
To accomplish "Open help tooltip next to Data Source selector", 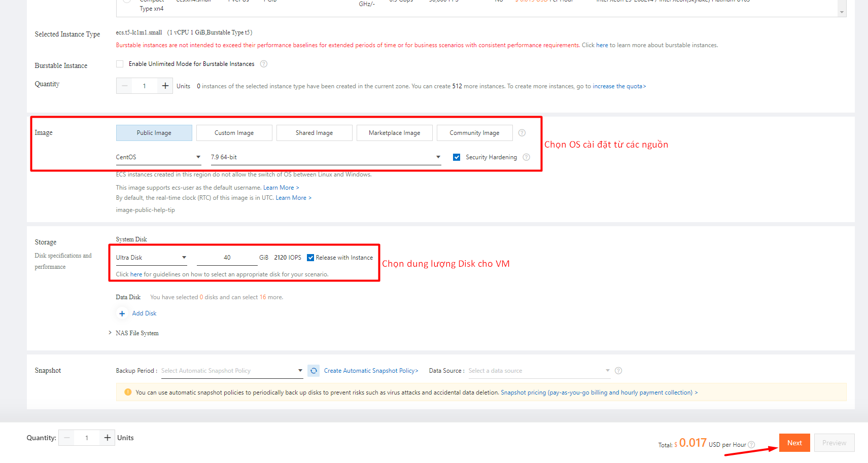I will point(618,371).
